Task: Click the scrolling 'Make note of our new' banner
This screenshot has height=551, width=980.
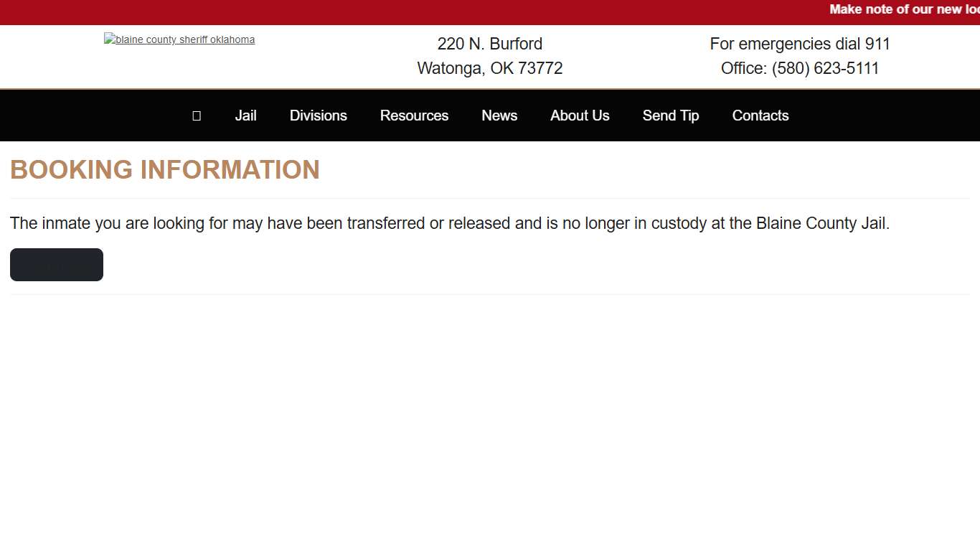Action: pos(904,10)
